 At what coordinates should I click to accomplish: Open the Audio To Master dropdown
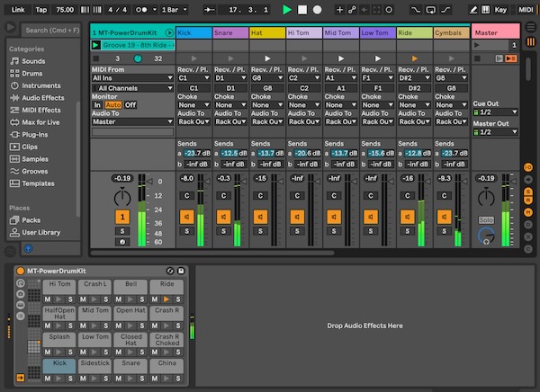pyautogui.click(x=132, y=121)
